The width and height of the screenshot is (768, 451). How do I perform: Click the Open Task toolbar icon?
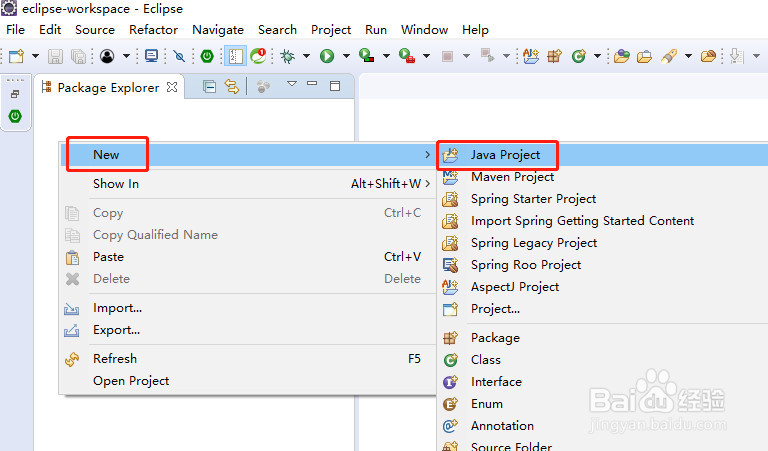click(x=645, y=57)
